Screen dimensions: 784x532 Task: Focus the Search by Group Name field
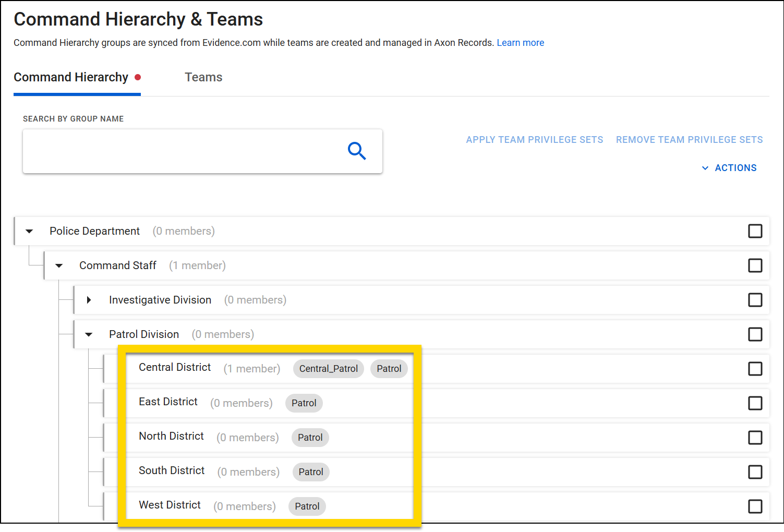click(x=183, y=151)
